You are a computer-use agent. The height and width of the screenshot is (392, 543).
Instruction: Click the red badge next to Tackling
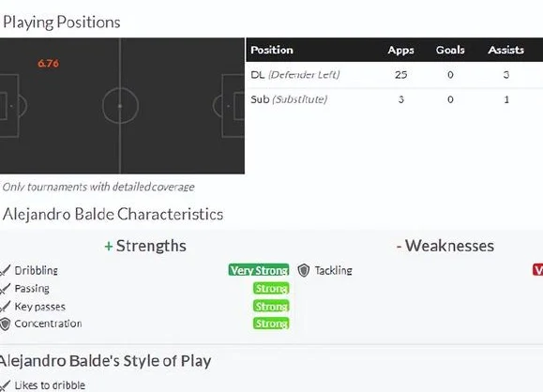pos(537,270)
